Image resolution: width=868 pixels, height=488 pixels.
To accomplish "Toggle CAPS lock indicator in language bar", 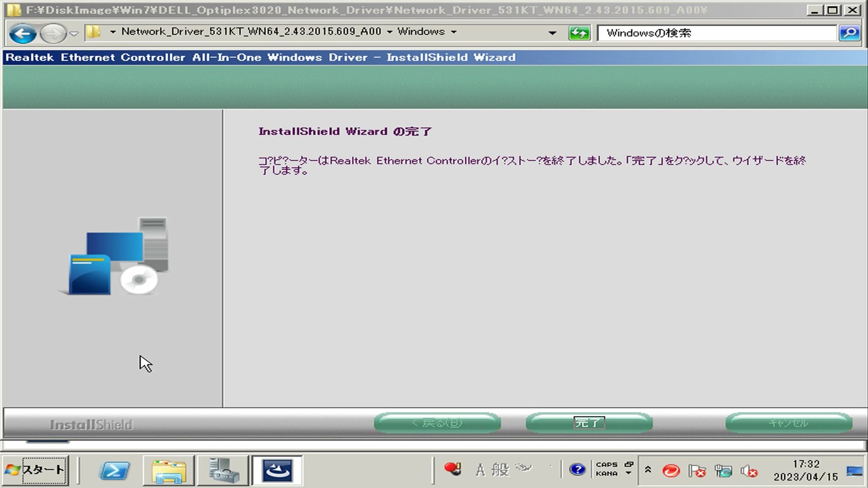I will [607, 465].
